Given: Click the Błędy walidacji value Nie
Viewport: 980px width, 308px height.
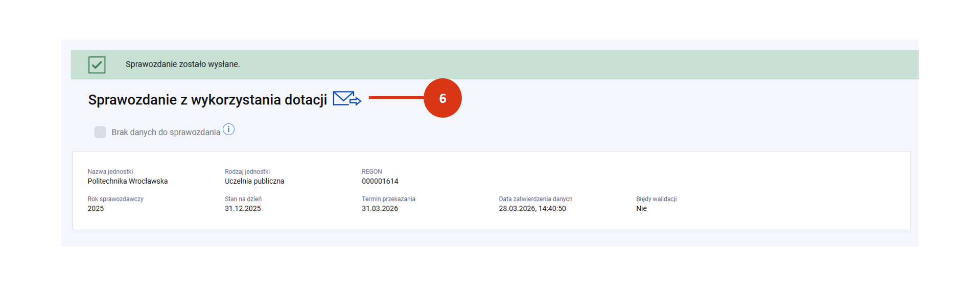Looking at the screenshot, I should point(641,209).
